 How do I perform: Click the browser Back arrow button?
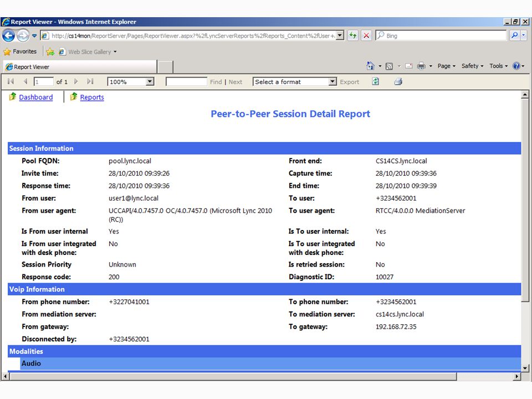pos(8,35)
